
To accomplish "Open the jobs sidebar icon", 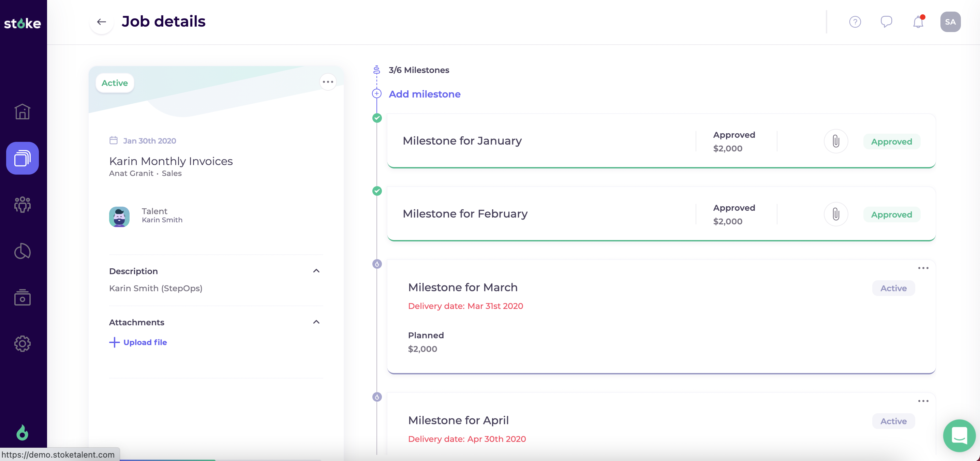I will [x=23, y=158].
